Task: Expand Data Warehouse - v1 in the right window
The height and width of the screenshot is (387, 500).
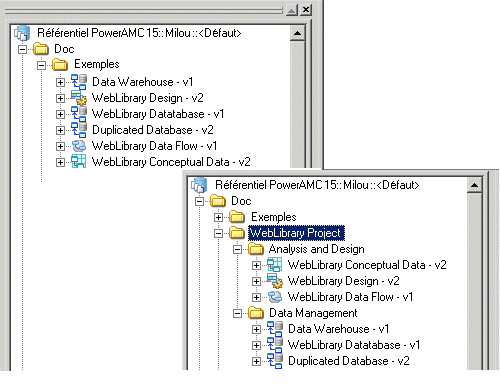Action: click(x=256, y=329)
